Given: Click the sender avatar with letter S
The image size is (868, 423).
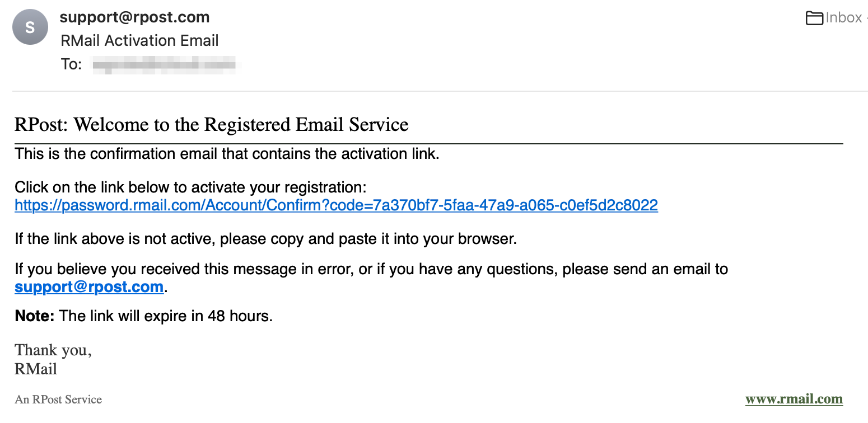Looking at the screenshot, I should (30, 27).
